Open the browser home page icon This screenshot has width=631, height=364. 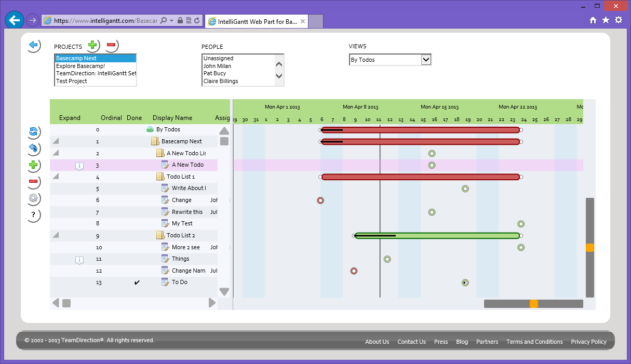coord(593,20)
